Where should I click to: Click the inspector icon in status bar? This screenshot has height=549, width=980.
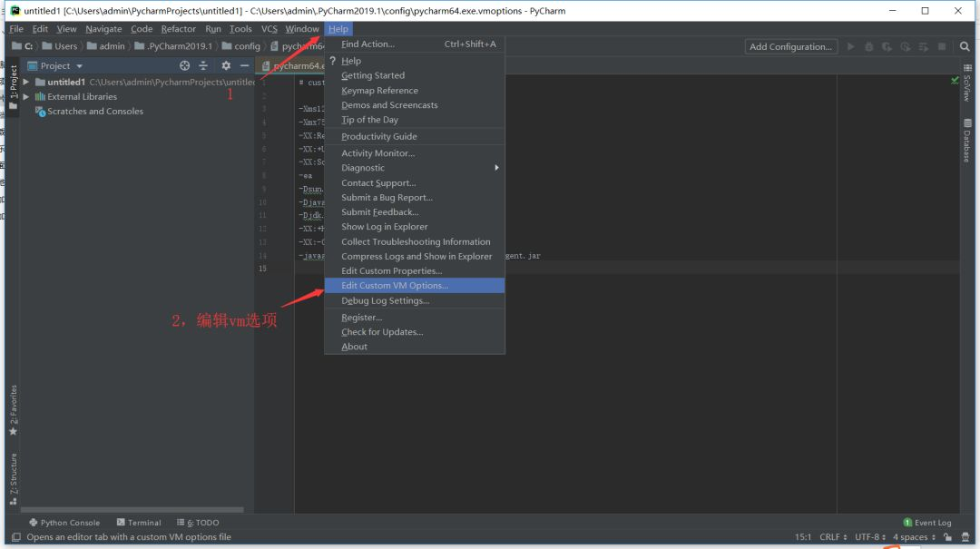coord(965,537)
